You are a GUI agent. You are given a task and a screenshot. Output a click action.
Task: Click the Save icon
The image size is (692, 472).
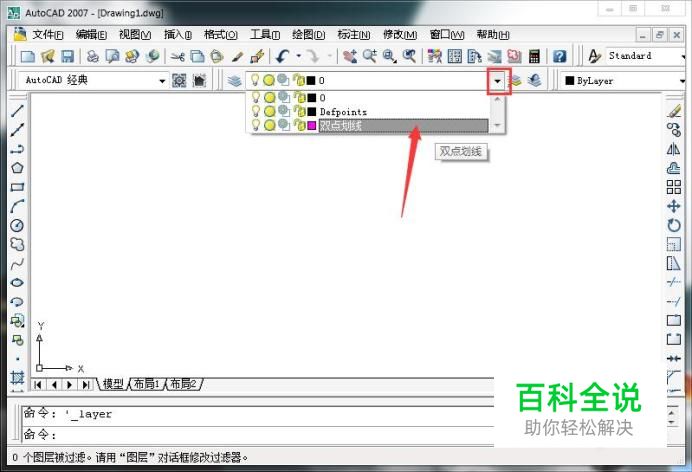tap(67, 56)
